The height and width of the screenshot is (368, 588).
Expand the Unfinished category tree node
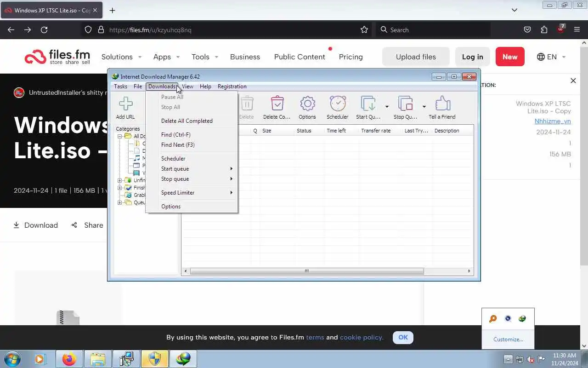[x=120, y=180]
